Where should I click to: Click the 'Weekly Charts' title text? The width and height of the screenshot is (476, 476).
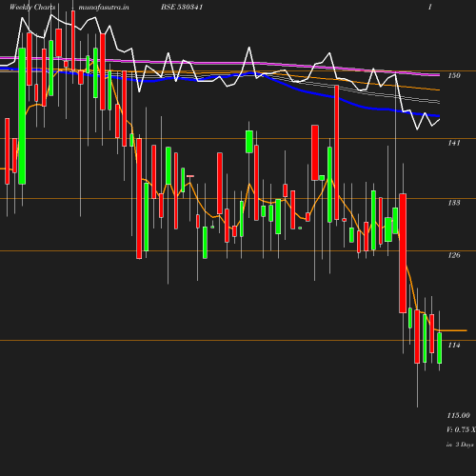point(32,8)
